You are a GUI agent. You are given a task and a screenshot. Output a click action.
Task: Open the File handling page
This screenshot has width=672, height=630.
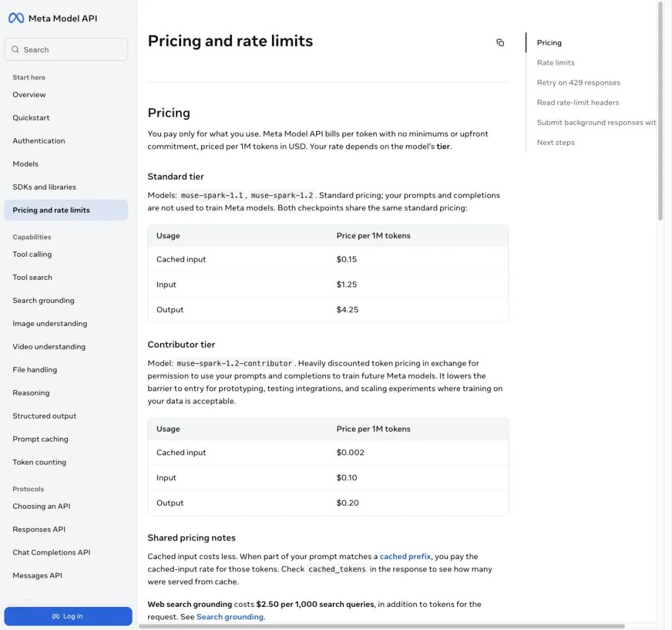(x=35, y=370)
